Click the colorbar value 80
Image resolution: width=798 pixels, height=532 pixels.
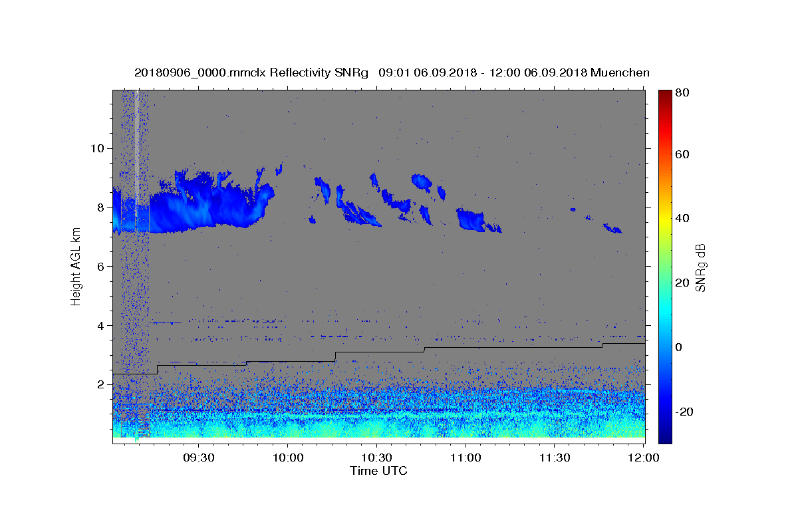tap(682, 93)
